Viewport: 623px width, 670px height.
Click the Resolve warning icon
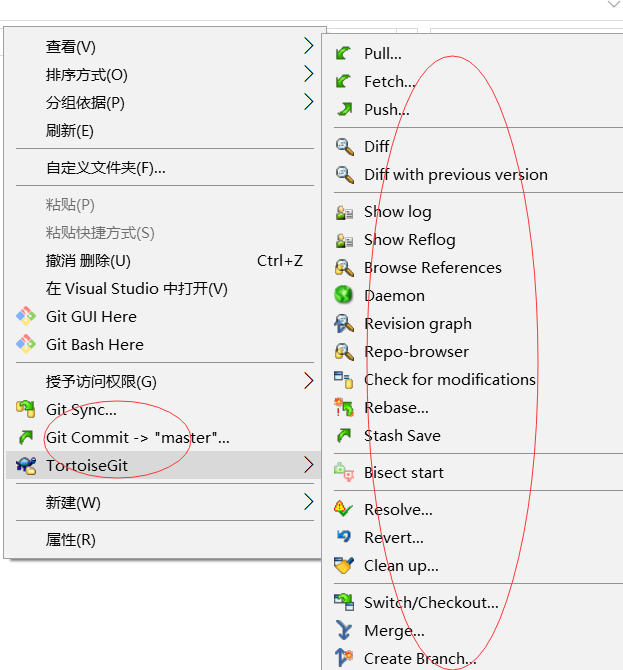[345, 510]
